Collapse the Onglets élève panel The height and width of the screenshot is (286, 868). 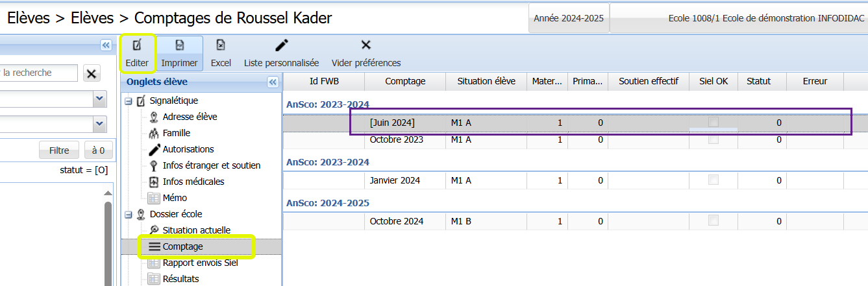click(x=273, y=82)
